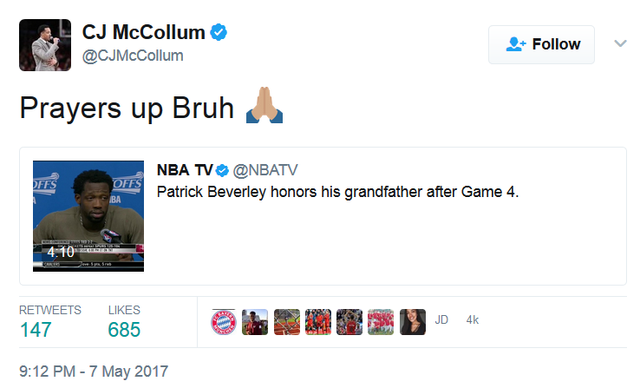
Task: View the 685 likes list
Action: tap(124, 322)
